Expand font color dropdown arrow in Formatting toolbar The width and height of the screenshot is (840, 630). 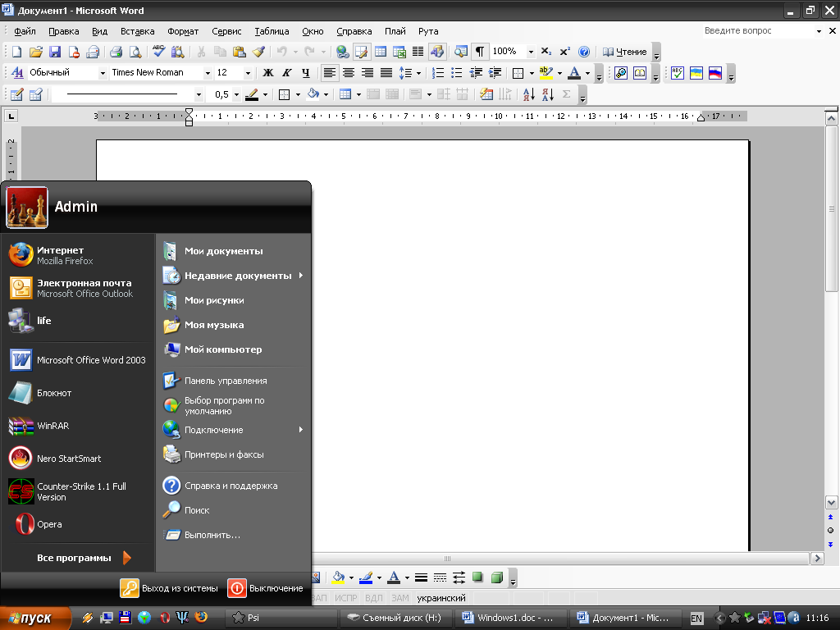pos(587,73)
